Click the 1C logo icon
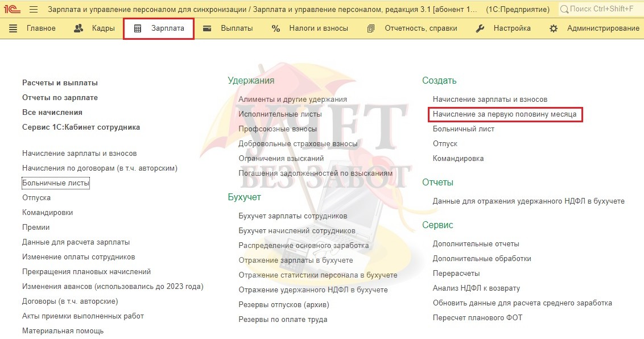This screenshot has height=339, width=644. [13, 9]
